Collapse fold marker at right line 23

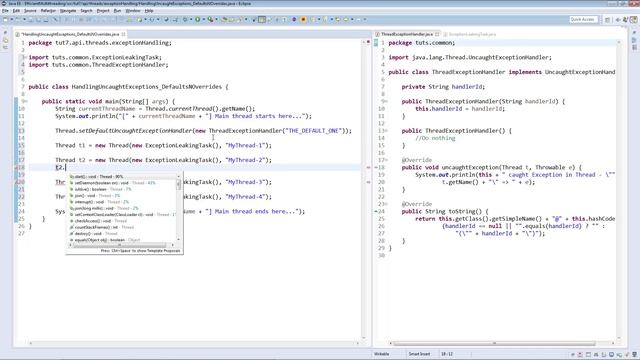pyautogui.click(x=386, y=204)
